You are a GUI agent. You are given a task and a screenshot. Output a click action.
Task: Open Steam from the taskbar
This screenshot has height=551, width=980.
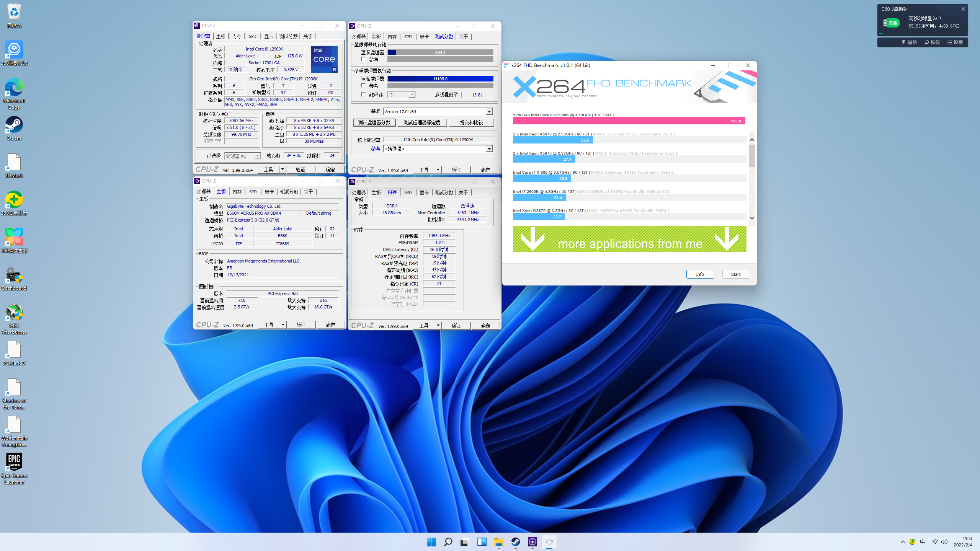515,542
